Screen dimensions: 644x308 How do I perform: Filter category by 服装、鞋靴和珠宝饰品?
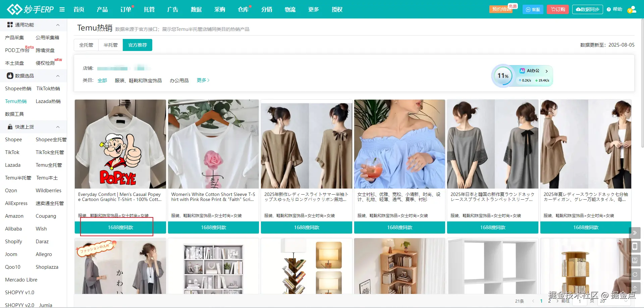click(x=138, y=81)
